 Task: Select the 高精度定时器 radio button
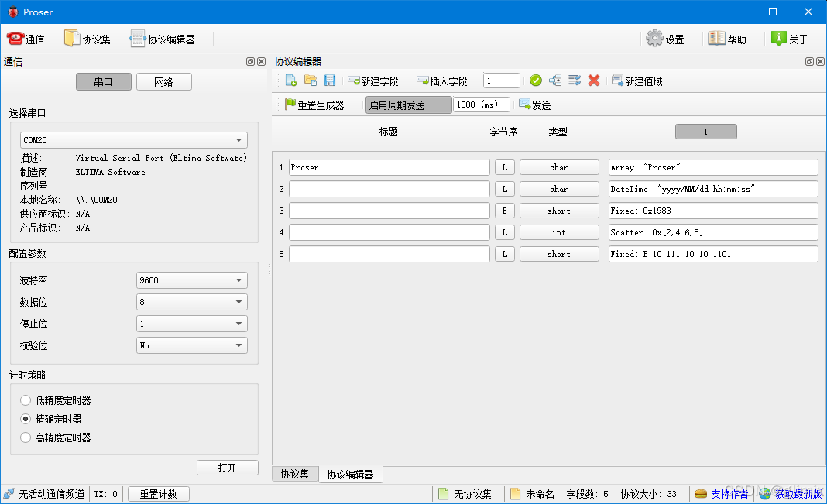click(26, 437)
